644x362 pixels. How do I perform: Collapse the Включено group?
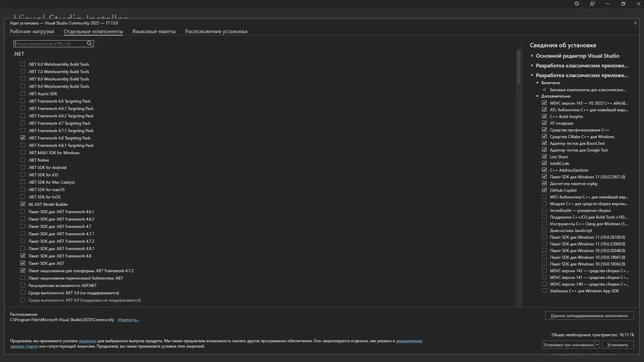[537, 83]
